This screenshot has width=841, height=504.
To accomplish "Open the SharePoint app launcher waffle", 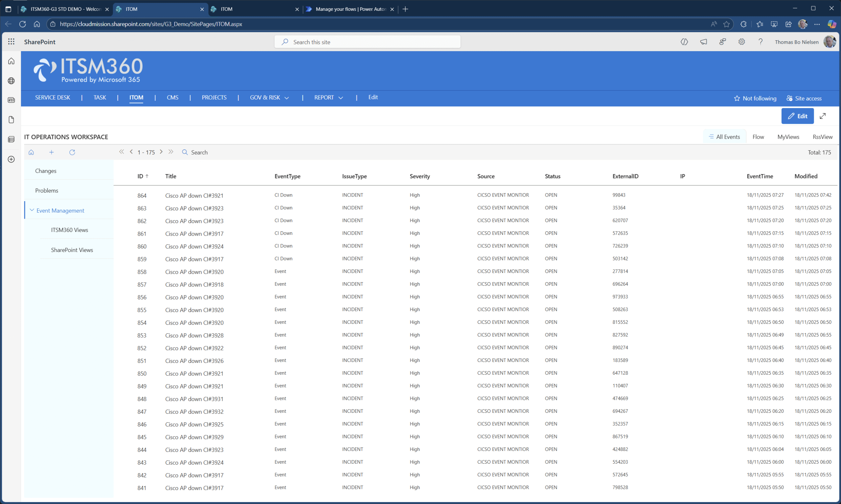I will tap(11, 41).
